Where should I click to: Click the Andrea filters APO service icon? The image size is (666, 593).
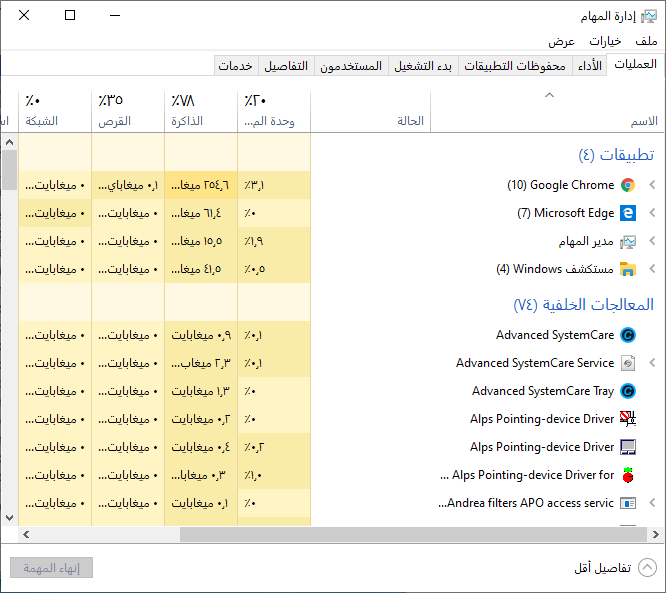[628, 503]
